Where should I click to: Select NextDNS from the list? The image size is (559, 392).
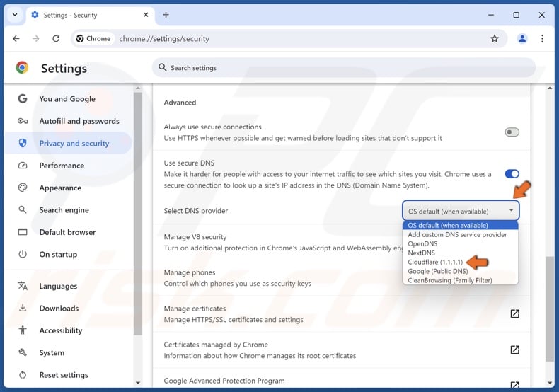(x=460, y=253)
